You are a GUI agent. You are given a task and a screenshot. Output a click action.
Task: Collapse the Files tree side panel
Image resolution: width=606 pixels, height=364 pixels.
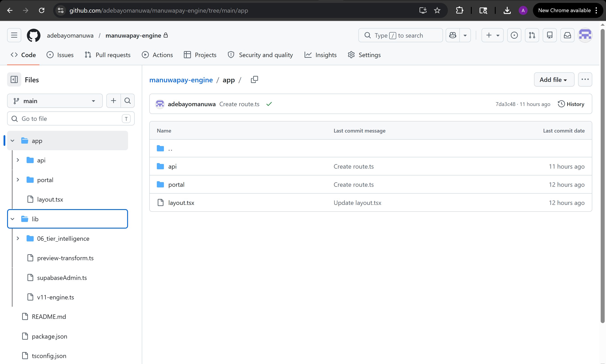[x=14, y=79]
